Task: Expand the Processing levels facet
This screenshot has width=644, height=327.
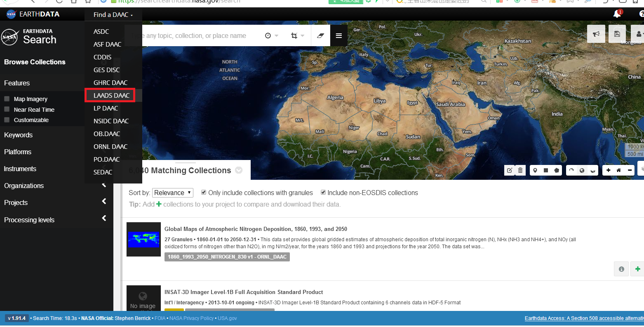Action: [56, 220]
